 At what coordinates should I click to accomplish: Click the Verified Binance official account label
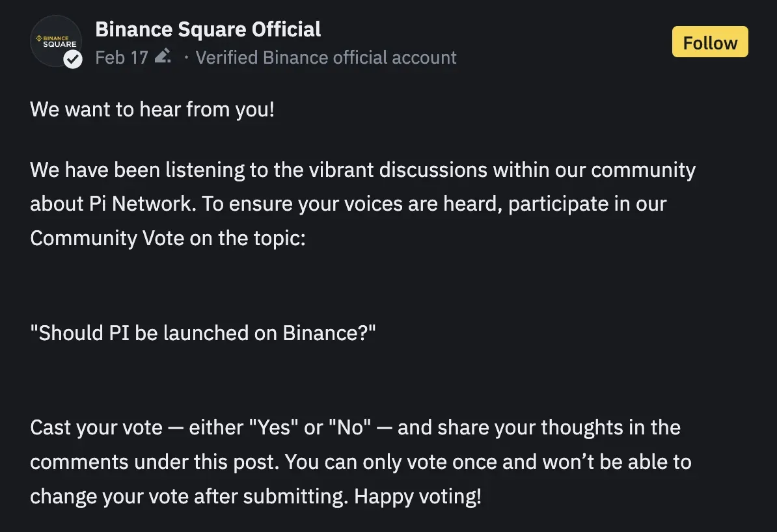tap(326, 57)
